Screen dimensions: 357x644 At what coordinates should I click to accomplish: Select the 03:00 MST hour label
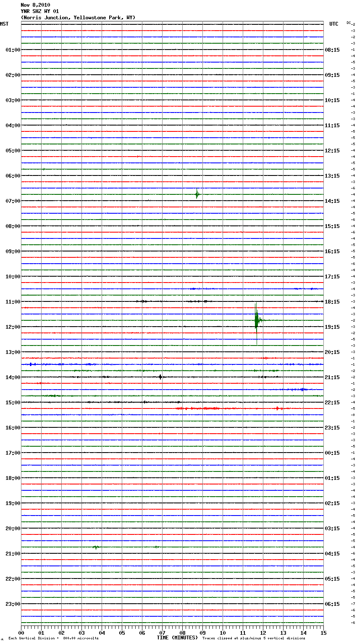13,100
